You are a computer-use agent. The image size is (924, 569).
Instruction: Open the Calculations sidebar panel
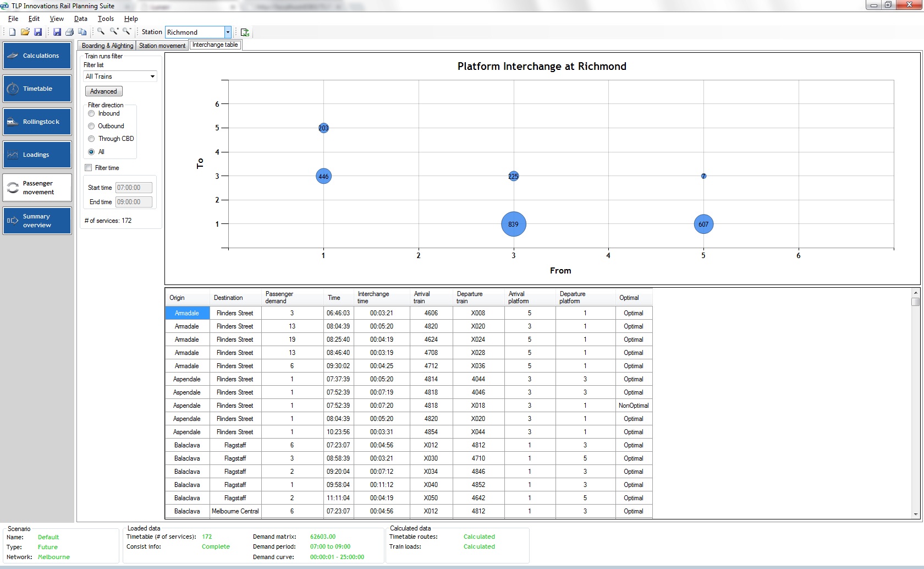point(37,56)
